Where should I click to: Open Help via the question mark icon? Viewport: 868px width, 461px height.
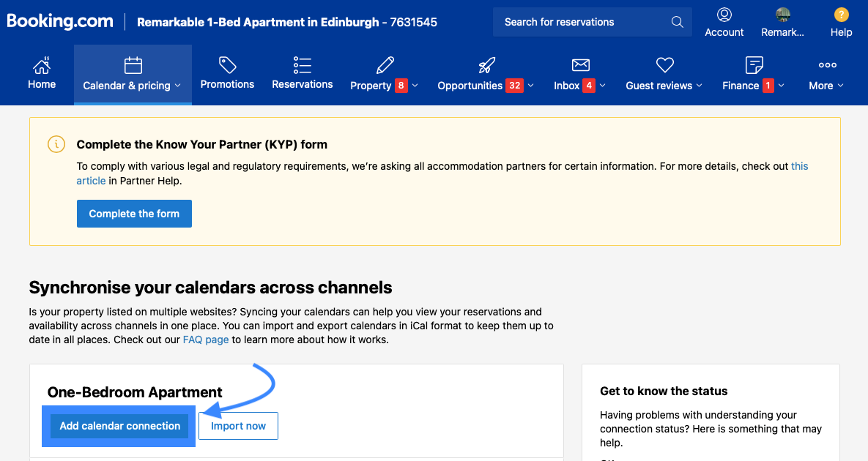click(x=841, y=14)
